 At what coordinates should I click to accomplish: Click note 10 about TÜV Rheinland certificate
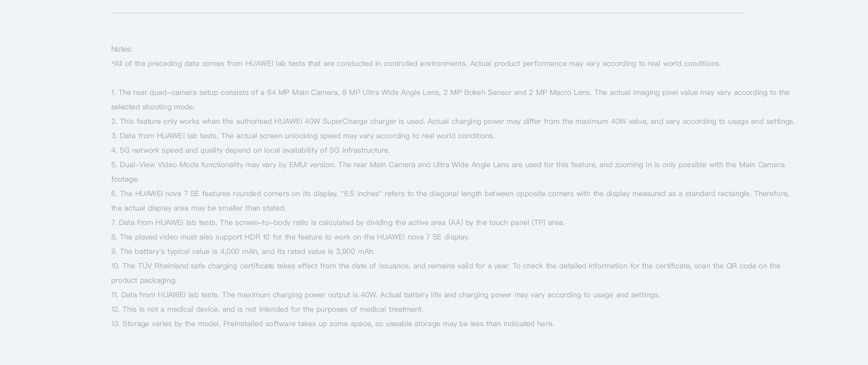pos(446,273)
